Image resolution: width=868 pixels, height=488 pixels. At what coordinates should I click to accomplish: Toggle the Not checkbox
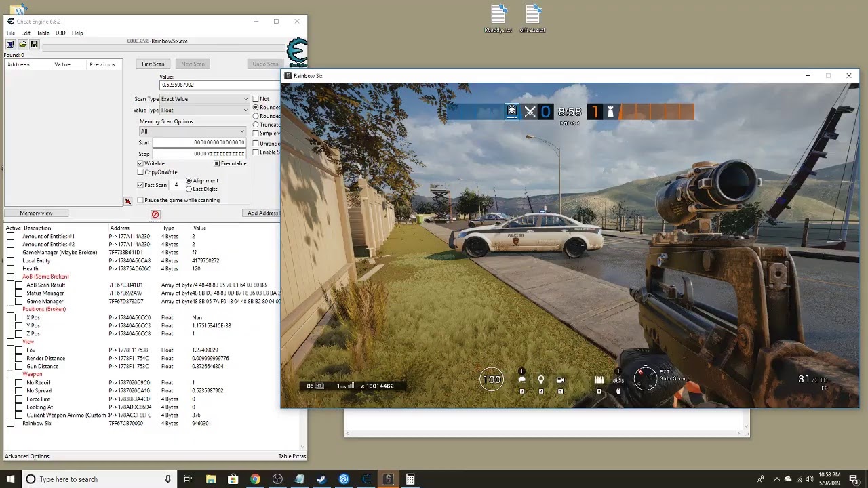(256, 99)
